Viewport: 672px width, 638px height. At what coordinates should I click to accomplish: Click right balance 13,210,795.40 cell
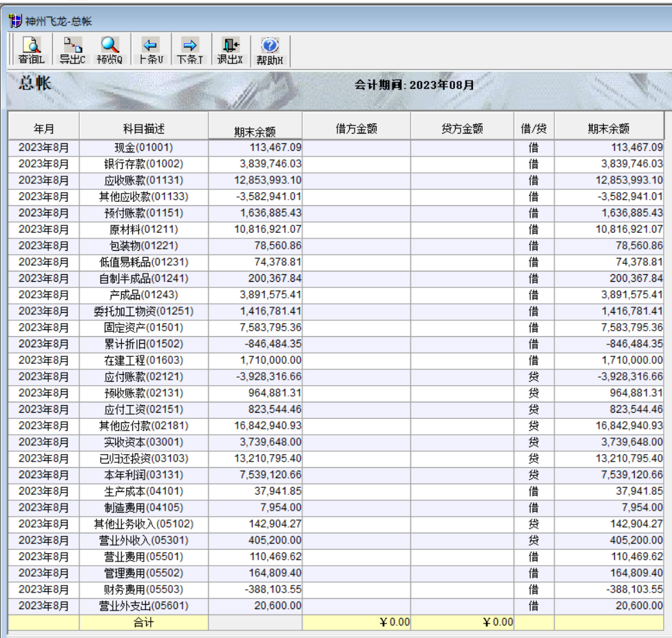click(609, 459)
